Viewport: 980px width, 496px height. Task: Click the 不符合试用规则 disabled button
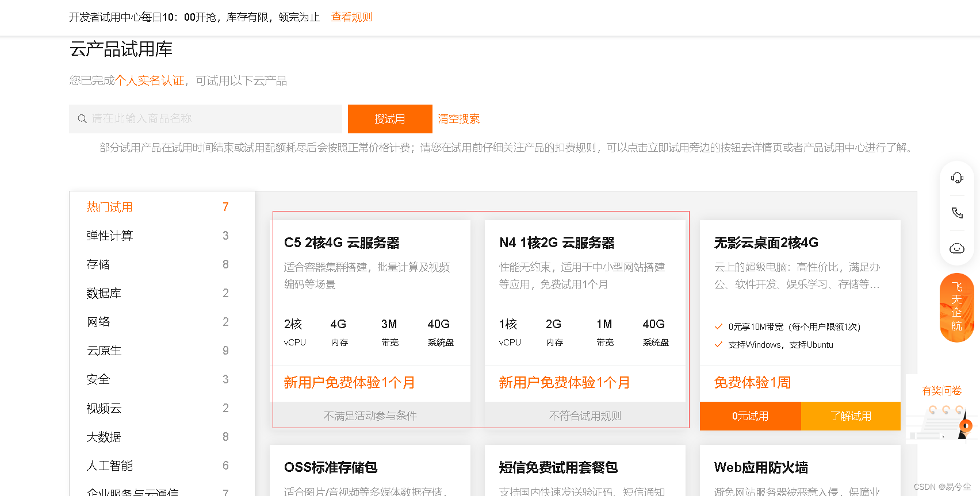(585, 416)
